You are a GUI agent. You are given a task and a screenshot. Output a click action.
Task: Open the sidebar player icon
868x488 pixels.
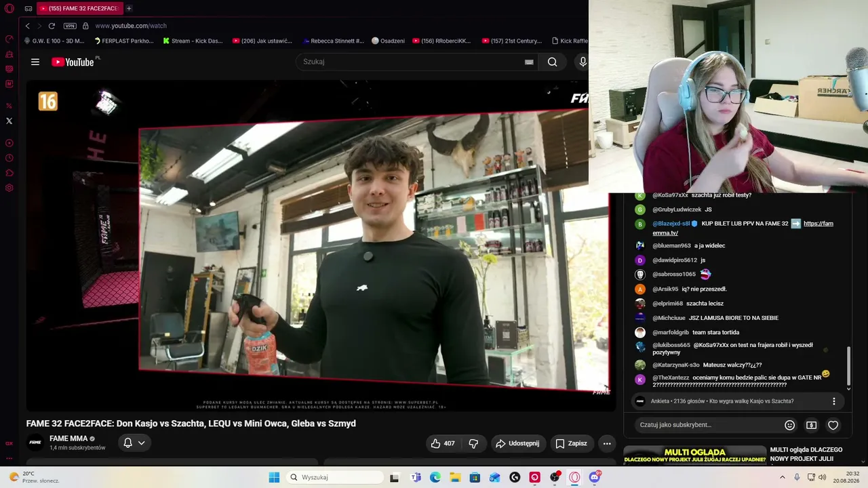pos(9,143)
